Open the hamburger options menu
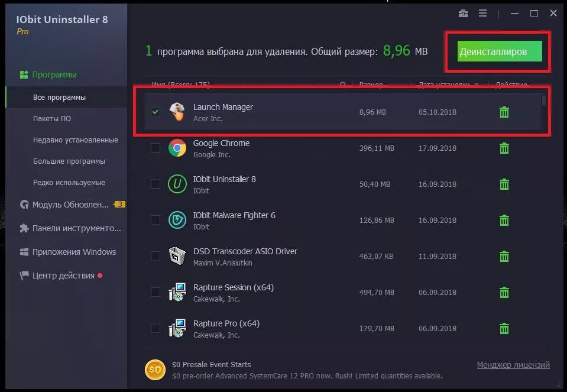Image resolution: width=567 pixels, height=392 pixels. [482, 14]
